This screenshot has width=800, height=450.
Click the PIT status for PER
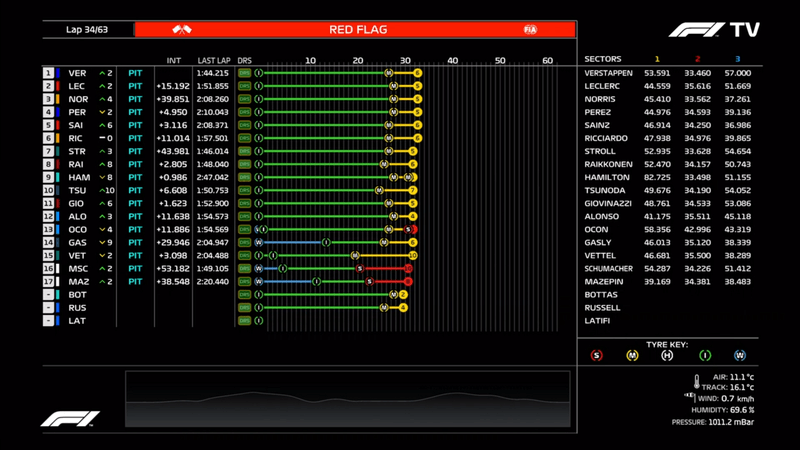point(135,112)
